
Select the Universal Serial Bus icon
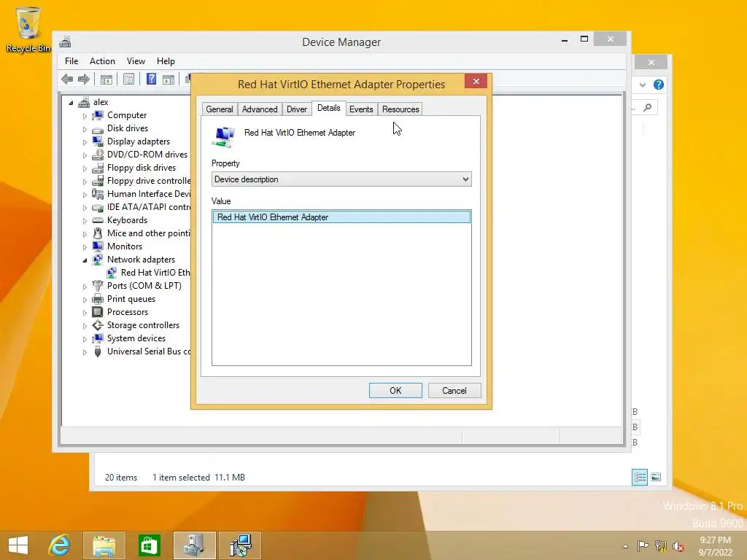click(98, 351)
